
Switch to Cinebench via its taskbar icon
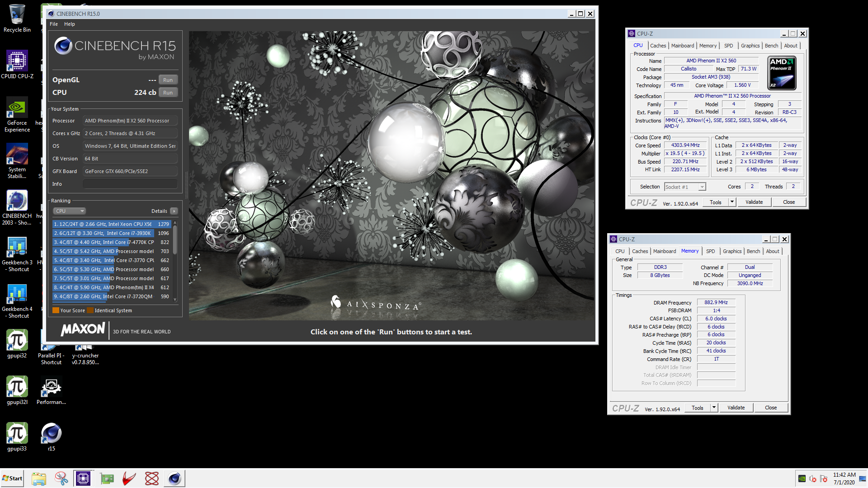175,479
